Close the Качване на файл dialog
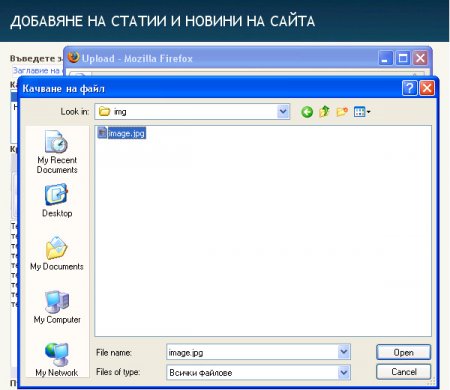The height and width of the screenshot is (390, 450). click(427, 89)
